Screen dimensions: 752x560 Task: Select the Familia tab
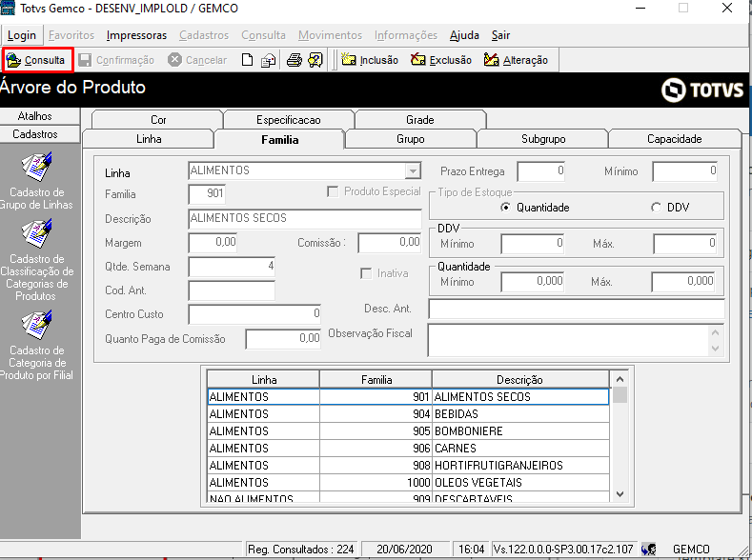[x=280, y=139]
